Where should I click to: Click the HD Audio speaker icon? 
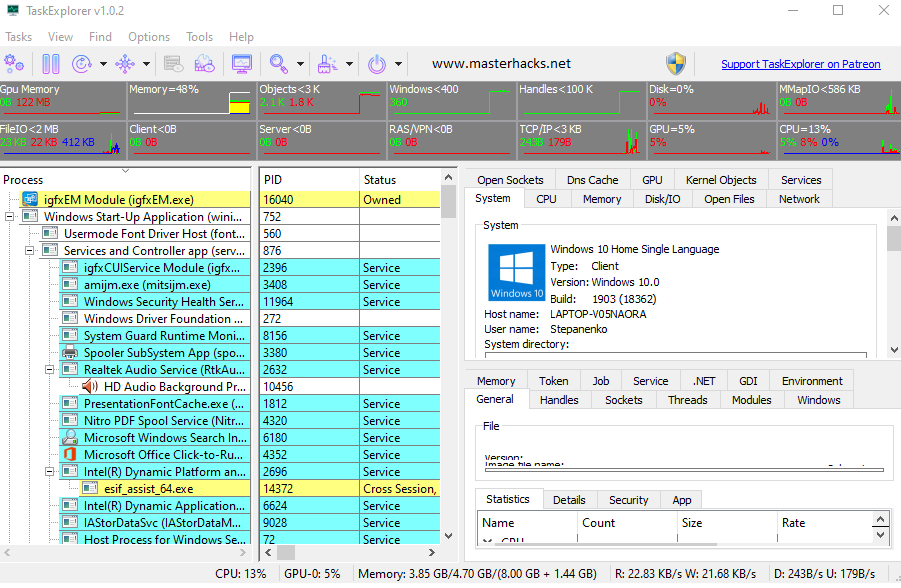click(90, 386)
